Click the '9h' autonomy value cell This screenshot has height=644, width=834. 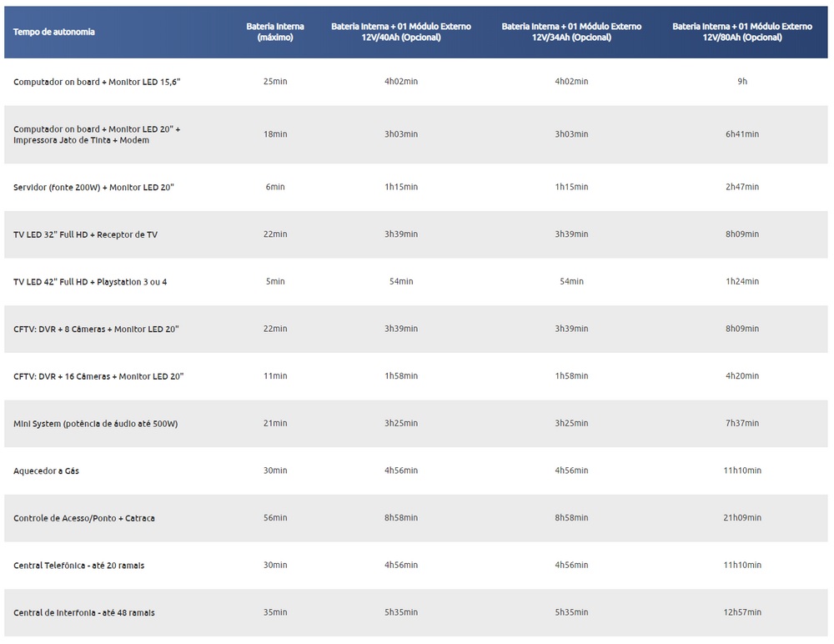tap(742, 82)
